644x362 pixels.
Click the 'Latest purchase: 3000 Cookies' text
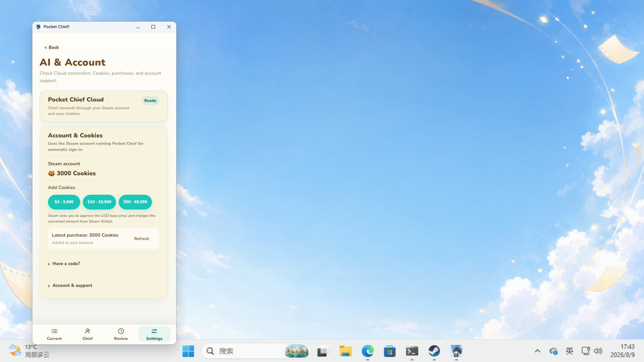point(85,235)
